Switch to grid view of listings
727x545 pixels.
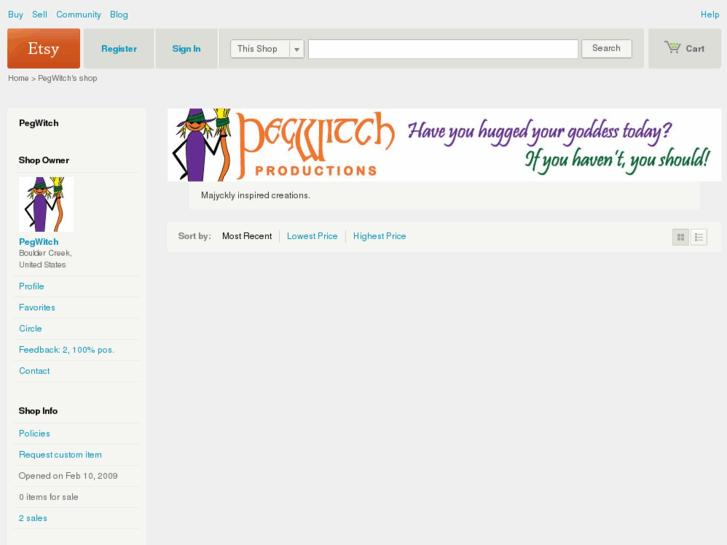(680, 237)
